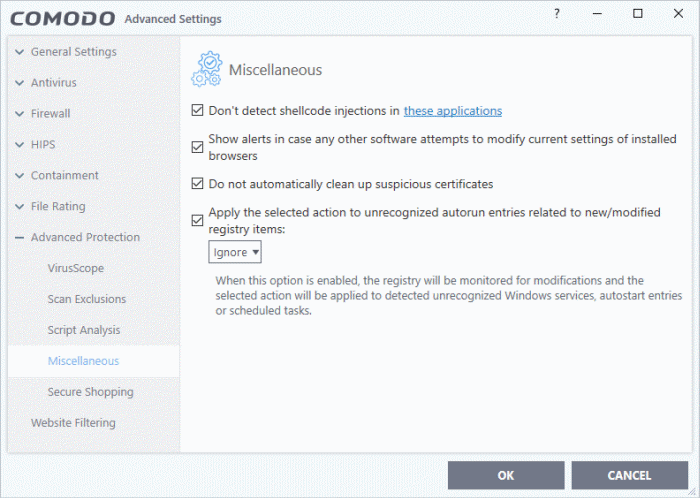Open the File Rating label
Image resolution: width=700 pixels, height=498 pixels.
coord(58,206)
